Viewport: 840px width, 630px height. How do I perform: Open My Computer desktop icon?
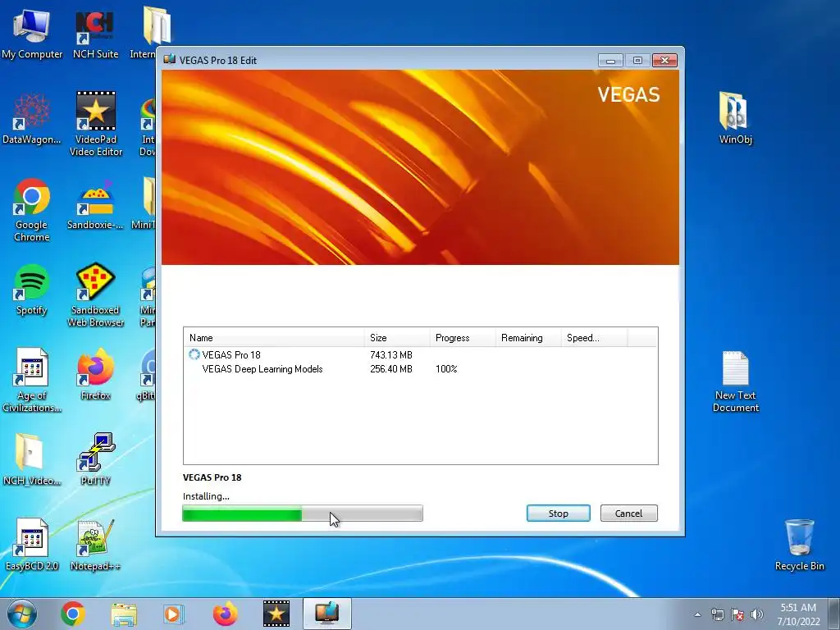[x=32, y=33]
